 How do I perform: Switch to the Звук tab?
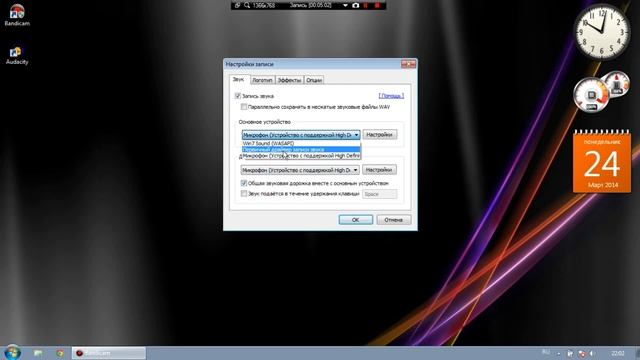[238, 80]
